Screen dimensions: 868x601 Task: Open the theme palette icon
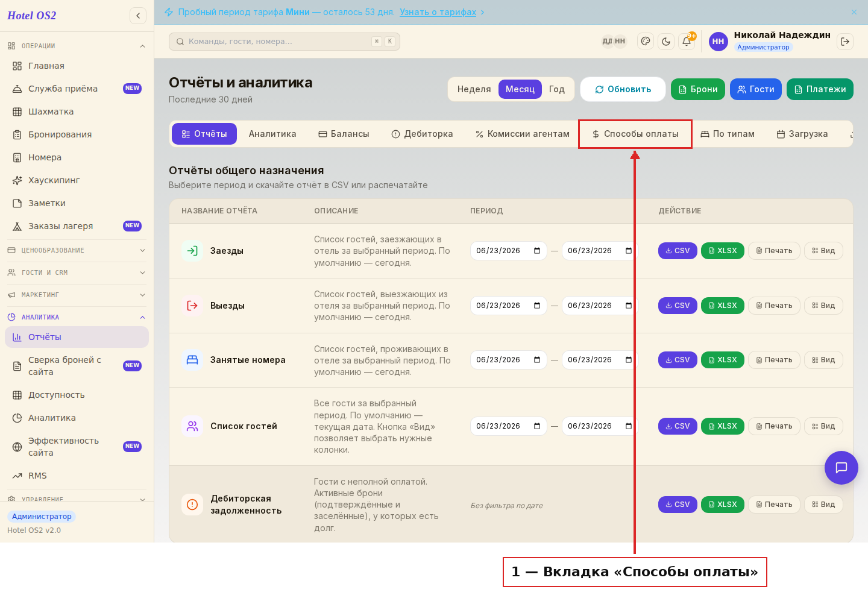pyautogui.click(x=646, y=42)
